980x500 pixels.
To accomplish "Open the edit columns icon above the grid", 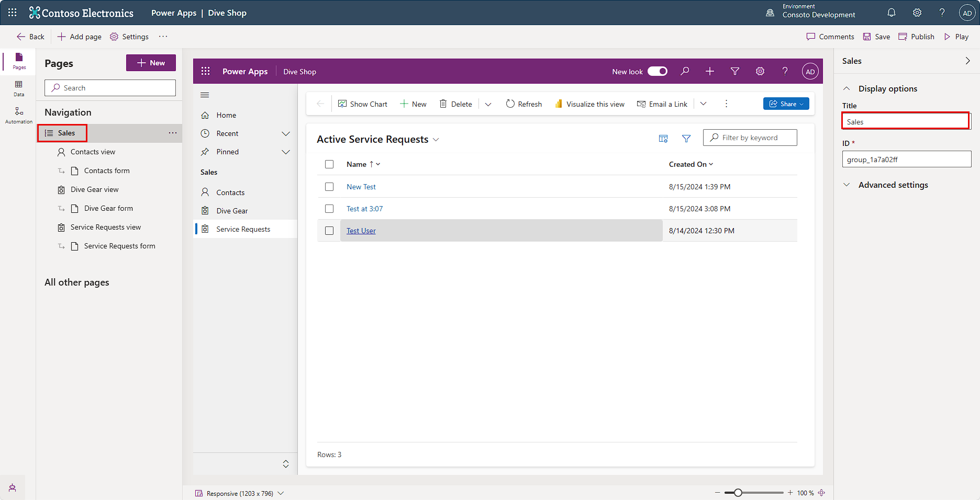I will tap(663, 138).
